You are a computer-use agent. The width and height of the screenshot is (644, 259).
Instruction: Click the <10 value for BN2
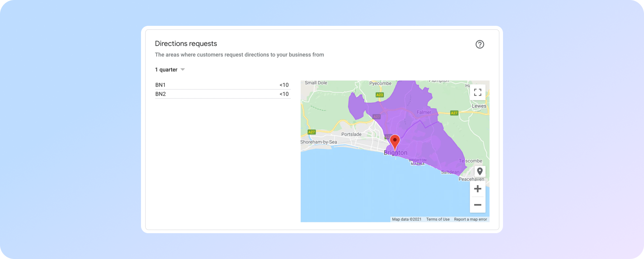point(284,94)
